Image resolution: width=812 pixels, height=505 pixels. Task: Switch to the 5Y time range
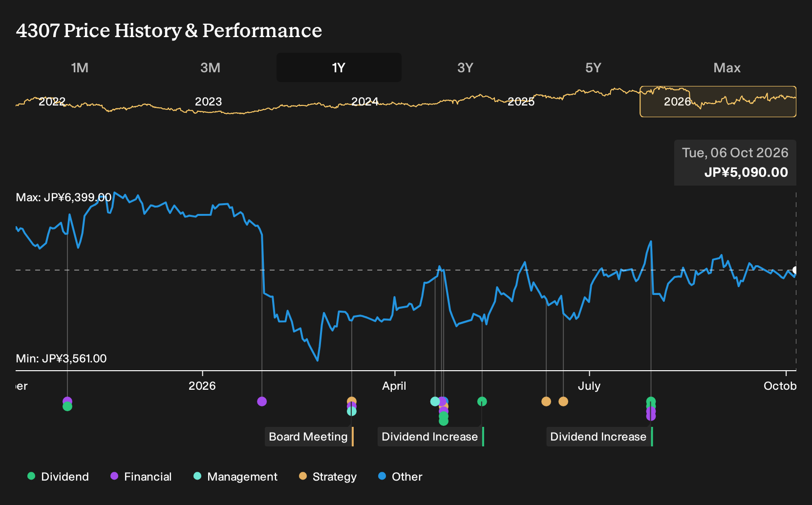click(x=593, y=67)
